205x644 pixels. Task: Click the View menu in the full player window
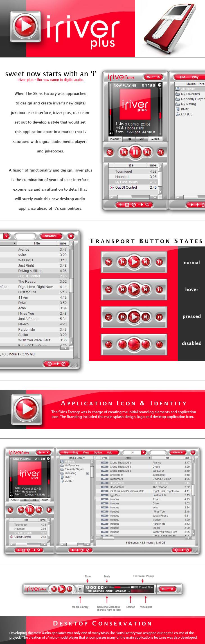(x=86, y=453)
